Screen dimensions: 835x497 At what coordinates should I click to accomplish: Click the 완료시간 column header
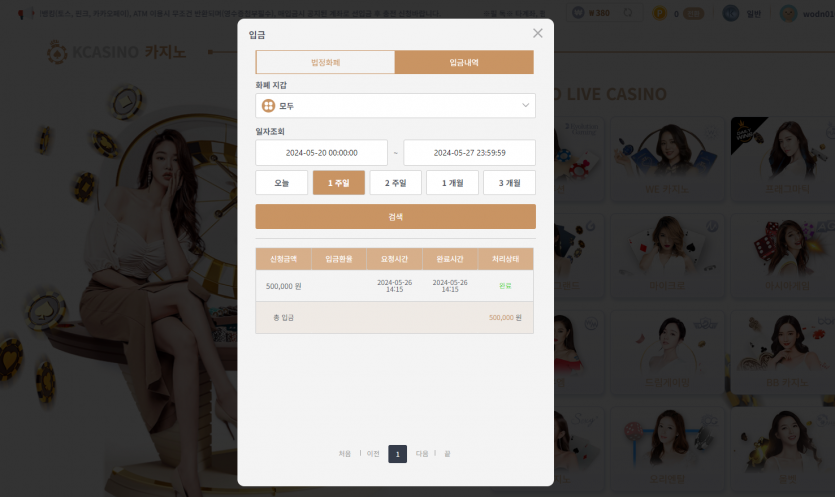[x=450, y=259]
